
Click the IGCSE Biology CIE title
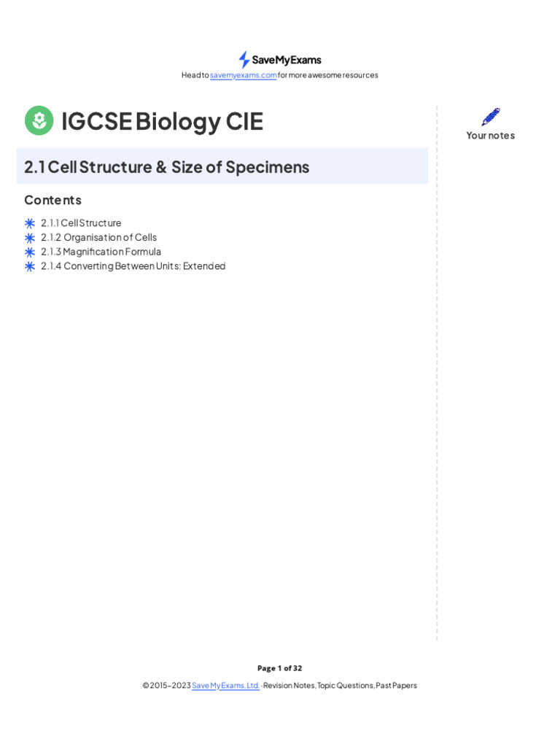(x=162, y=121)
